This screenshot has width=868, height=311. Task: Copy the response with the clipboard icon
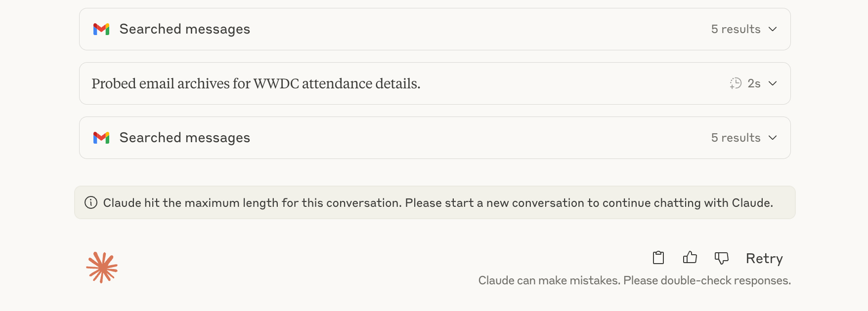[x=658, y=258]
